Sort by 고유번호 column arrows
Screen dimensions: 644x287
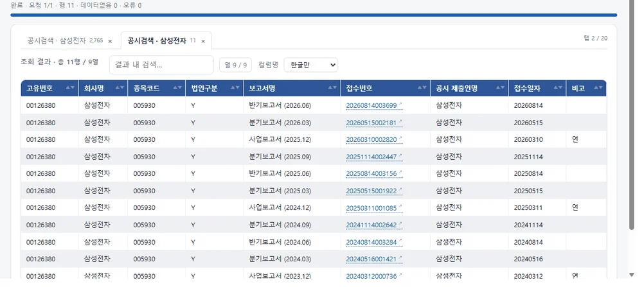(70, 88)
